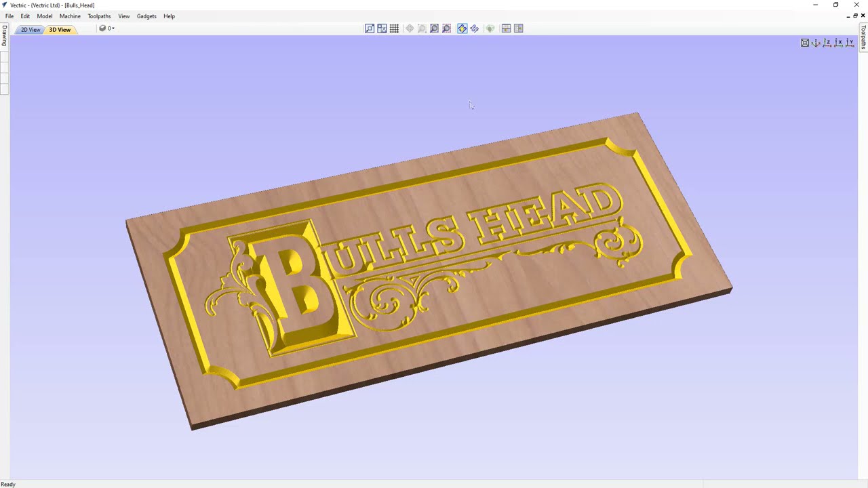Switch to the 2D View tab
The width and height of the screenshot is (868, 488).
tap(30, 30)
